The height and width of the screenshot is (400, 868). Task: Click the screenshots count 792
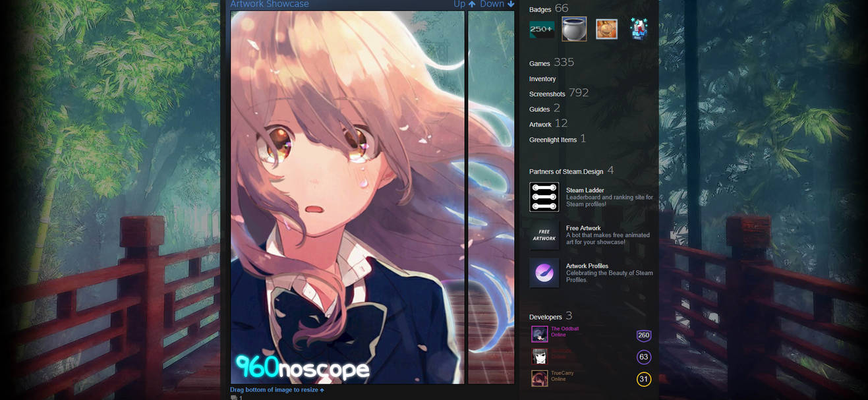coord(579,93)
